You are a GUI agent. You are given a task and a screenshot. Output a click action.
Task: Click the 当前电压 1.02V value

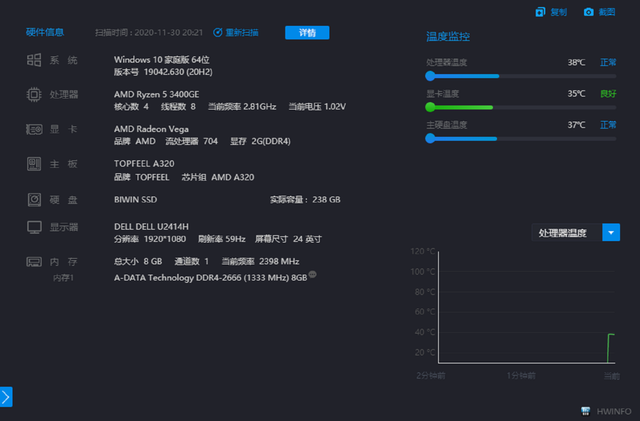(x=317, y=107)
